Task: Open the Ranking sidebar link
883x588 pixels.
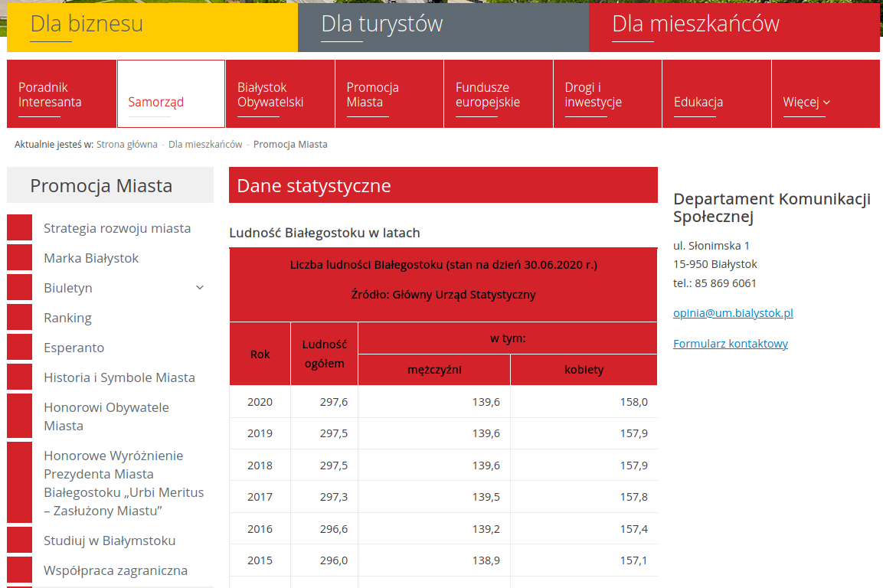Action: (67, 318)
